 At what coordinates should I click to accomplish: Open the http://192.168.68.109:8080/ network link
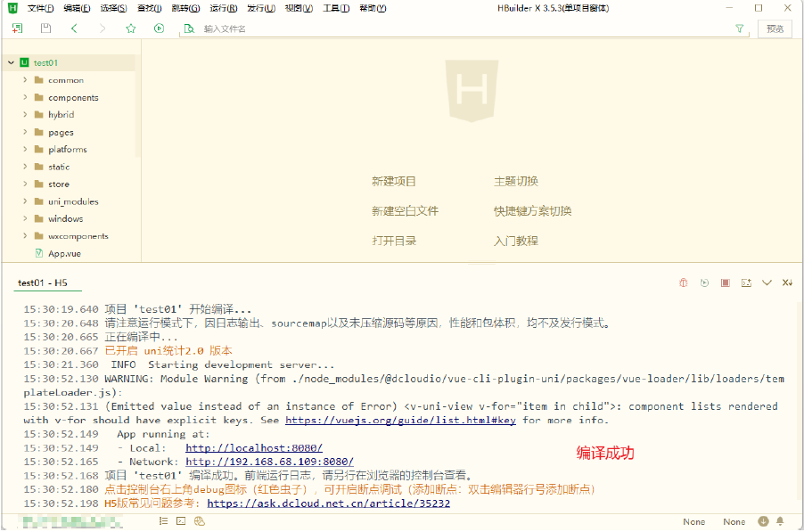click(269, 462)
